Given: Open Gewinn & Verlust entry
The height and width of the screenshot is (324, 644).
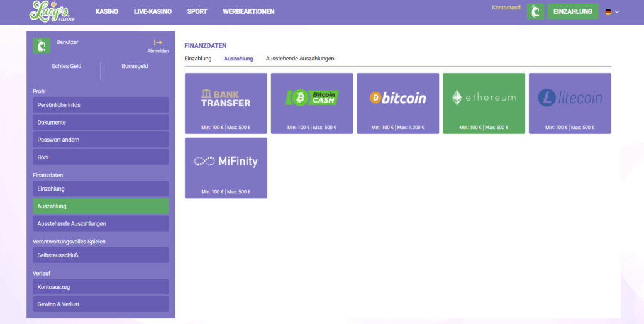Looking at the screenshot, I should click(x=101, y=304).
